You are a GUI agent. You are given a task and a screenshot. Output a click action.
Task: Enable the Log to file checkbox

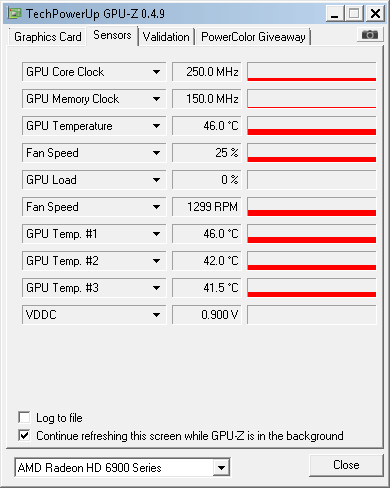pos(24,417)
